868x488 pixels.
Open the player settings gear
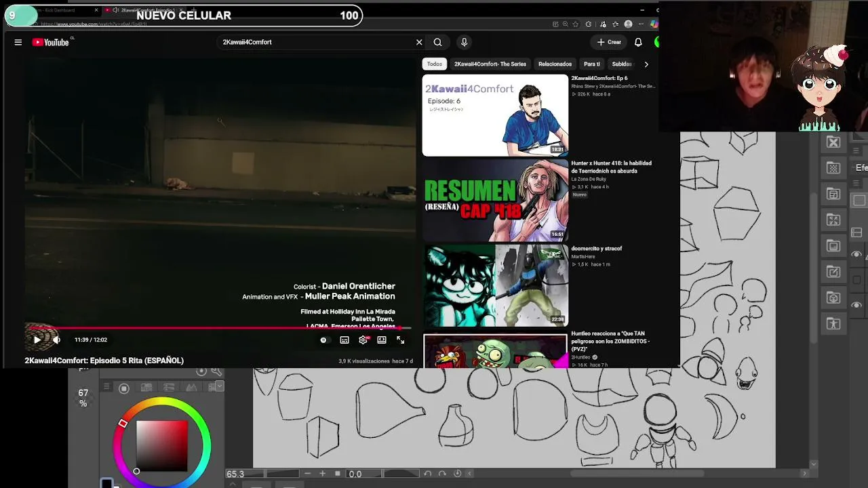(363, 340)
